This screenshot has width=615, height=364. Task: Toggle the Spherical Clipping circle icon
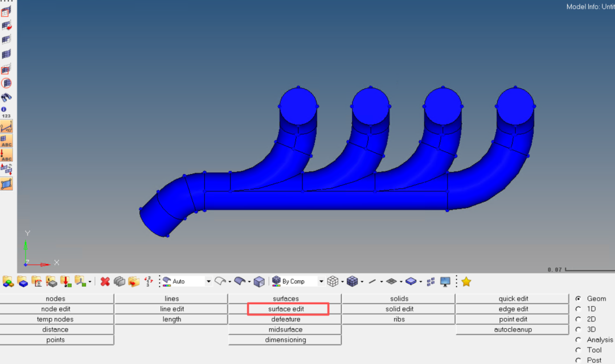click(6, 83)
